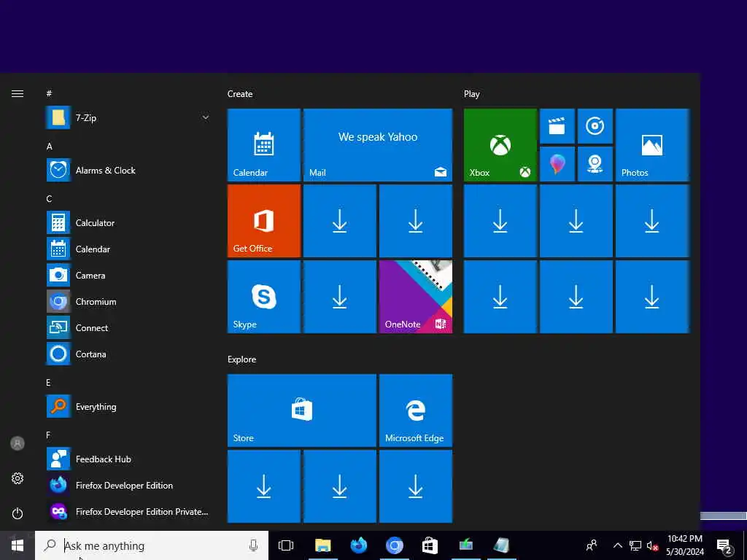Open the Get Office tile
747x560 pixels.
pyautogui.click(x=264, y=221)
